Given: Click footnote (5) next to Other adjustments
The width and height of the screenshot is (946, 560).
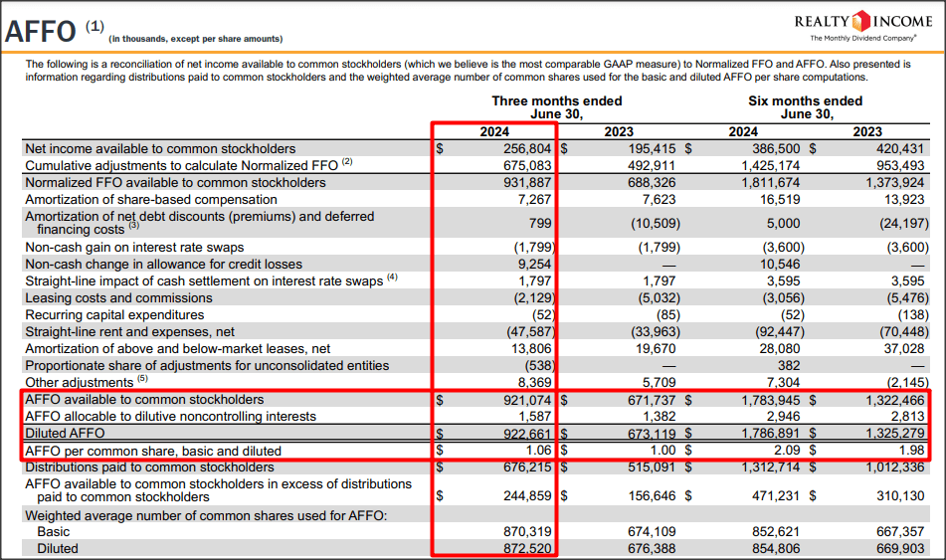Looking at the screenshot, I should point(142,378).
